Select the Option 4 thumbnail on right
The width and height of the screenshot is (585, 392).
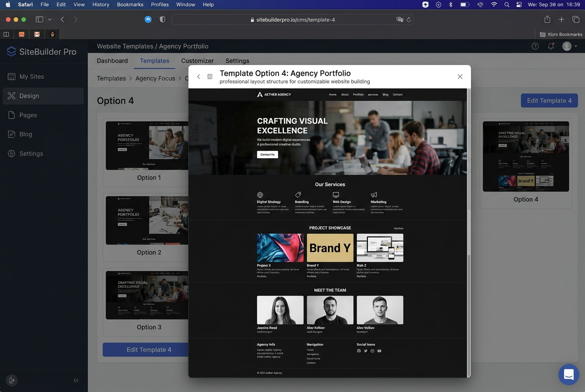pos(526,156)
